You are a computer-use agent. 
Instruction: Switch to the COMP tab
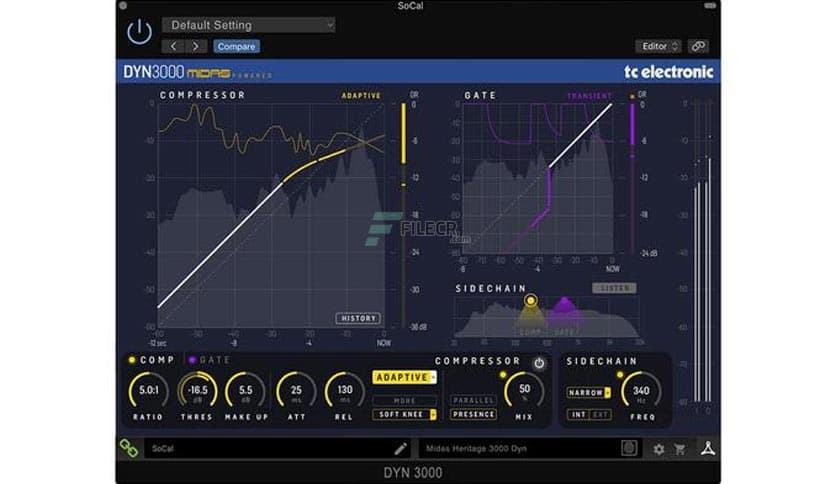(x=151, y=360)
